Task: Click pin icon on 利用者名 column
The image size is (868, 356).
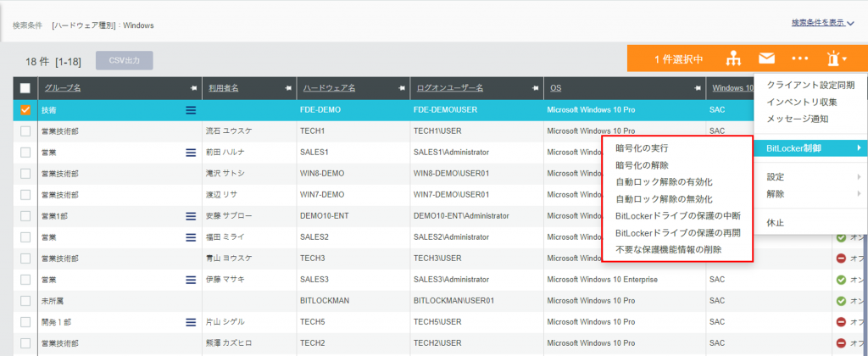Action: point(288,88)
